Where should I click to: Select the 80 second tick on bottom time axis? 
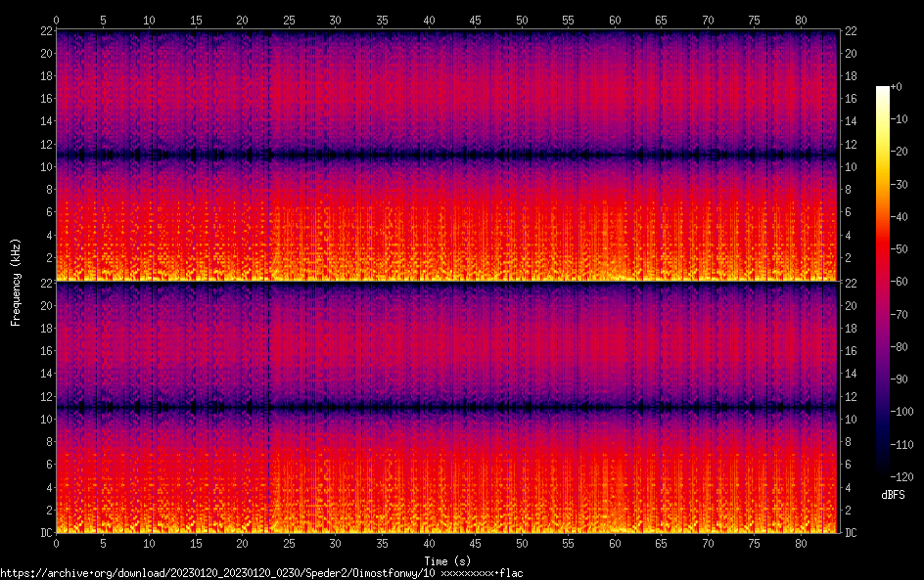click(801, 543)
